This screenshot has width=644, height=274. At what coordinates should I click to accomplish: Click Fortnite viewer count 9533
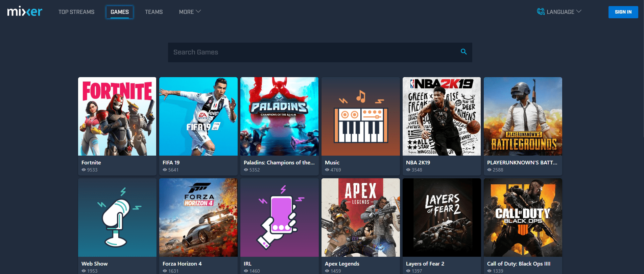(x=92, y=170)
